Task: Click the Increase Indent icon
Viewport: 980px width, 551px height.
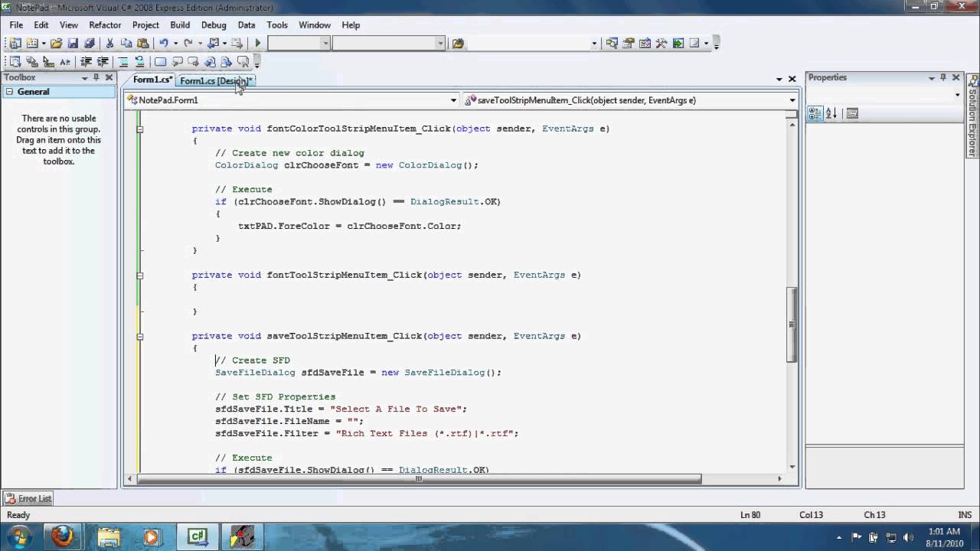Action: [102, 62]
